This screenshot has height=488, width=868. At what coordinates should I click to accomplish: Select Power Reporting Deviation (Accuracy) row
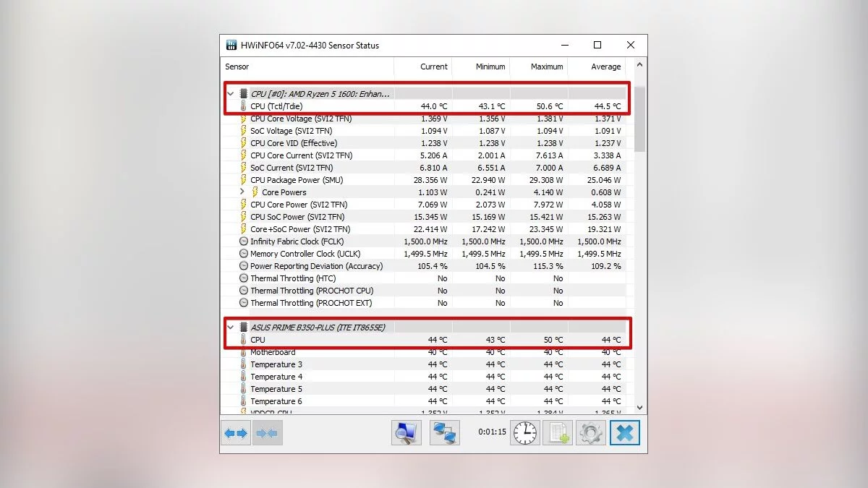pyautogui.click(x=424, y=266)
